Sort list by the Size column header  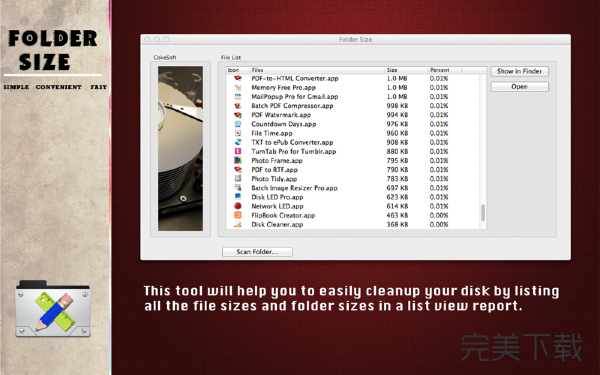pyautogui.click(x=406, y=70)
